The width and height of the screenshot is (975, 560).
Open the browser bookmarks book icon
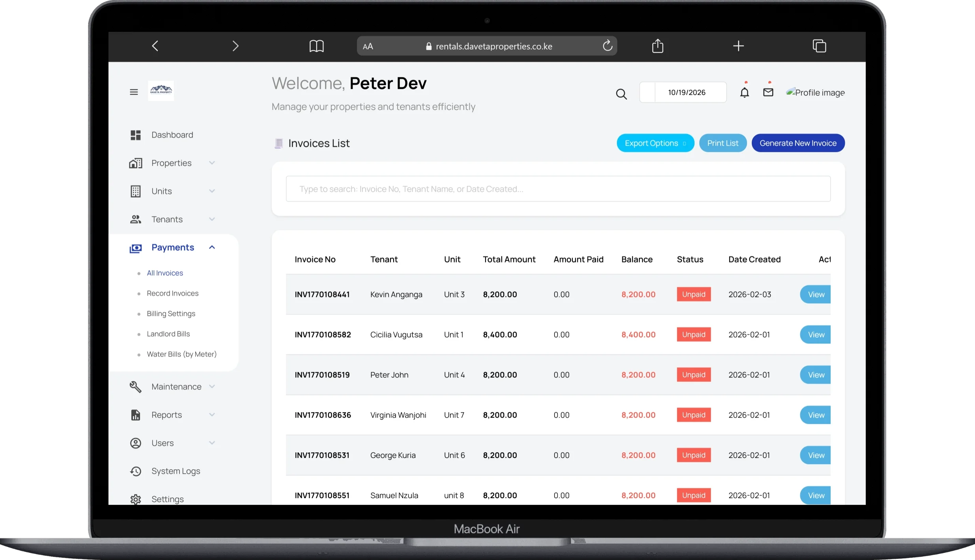[x=316, y=46]
